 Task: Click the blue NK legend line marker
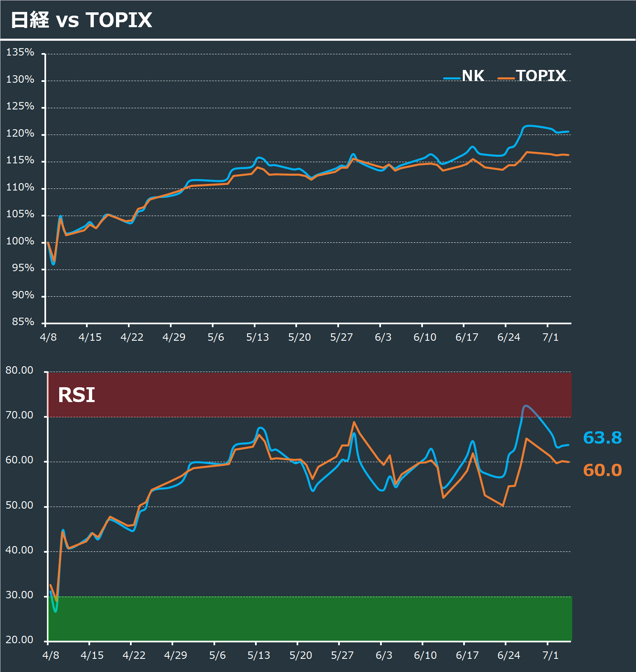(452, 78)
